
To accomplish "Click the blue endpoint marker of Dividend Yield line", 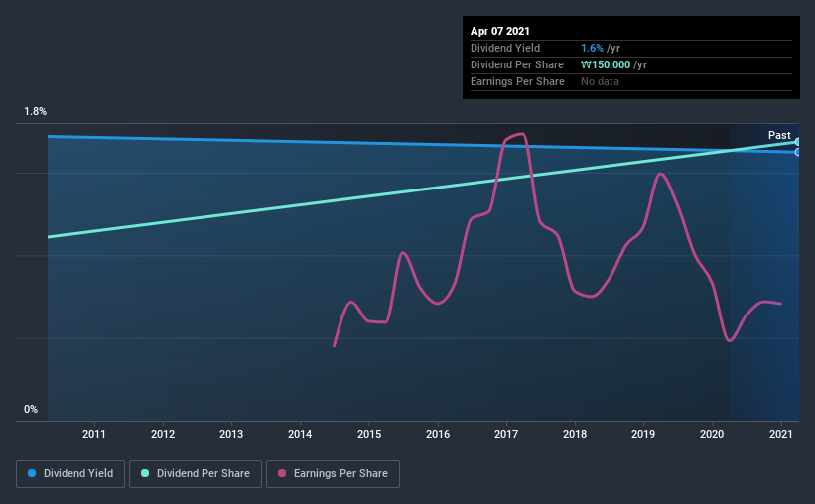I will (797, 152).
